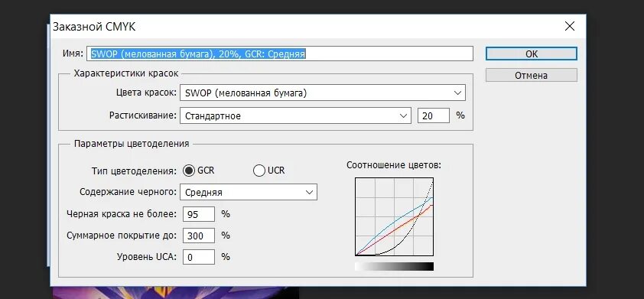Click the Заказной CMYK title text
The height and width of the screenshot is (299, 644).
(94, 27)
